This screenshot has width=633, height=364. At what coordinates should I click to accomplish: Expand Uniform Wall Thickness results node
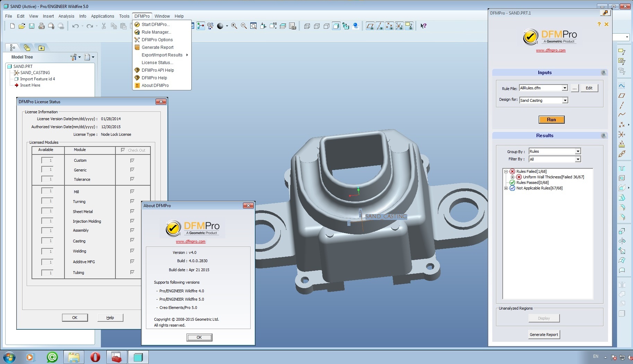513,177
